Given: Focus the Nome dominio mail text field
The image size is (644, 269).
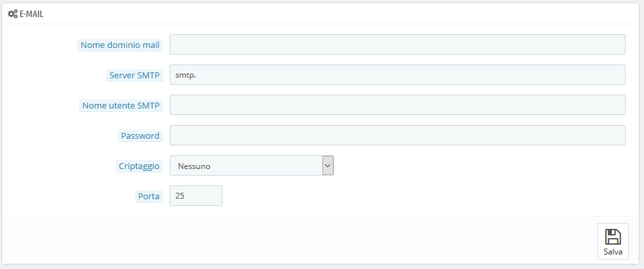Looking at the screenshot, I should click(397, 44).
